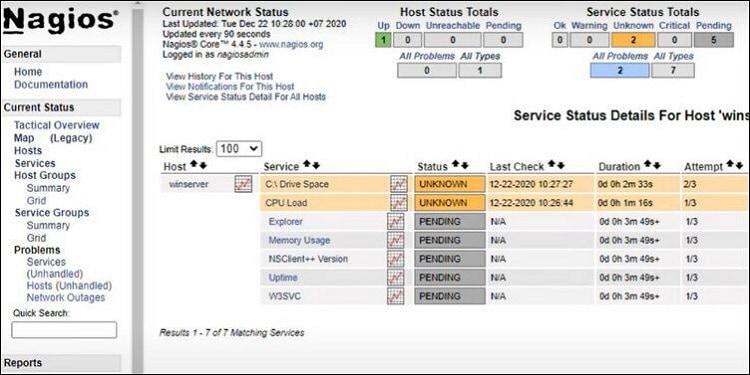Click service All Types count box
750x375 pixels.
point(673,70)
